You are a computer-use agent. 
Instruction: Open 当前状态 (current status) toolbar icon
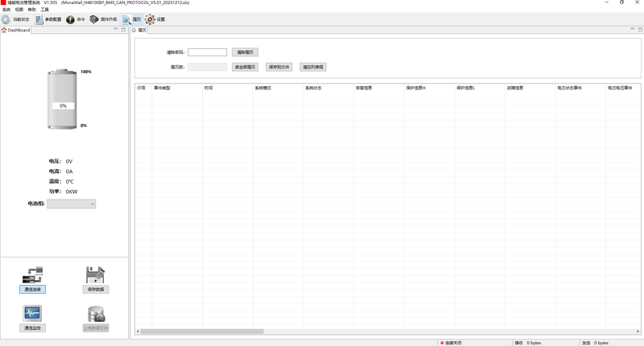click(x=6, y=19)
